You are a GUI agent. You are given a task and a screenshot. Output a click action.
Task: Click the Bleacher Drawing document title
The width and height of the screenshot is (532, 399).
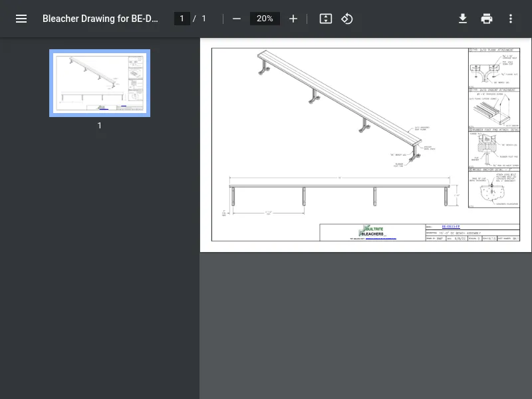100,19
